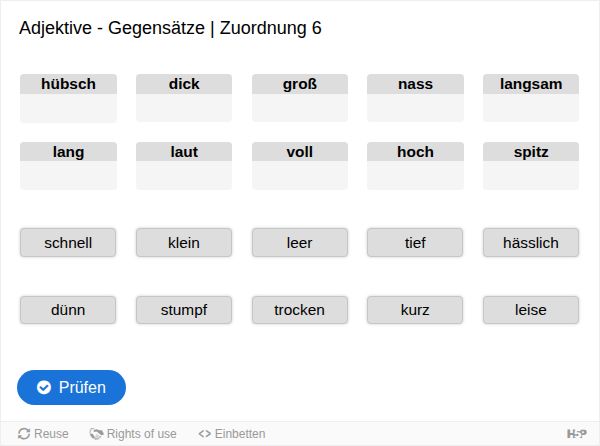
Task: Select the draggable word leer
Action: point(300,243)
